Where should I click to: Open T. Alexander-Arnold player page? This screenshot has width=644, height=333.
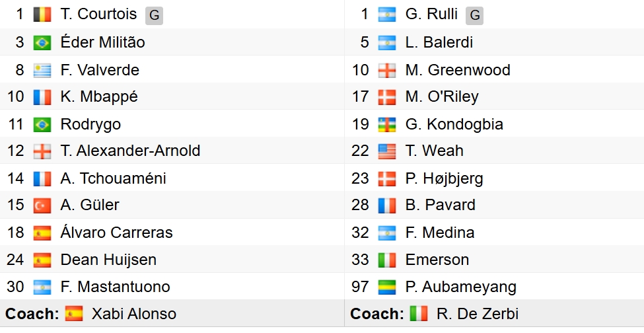click(130, 151)
